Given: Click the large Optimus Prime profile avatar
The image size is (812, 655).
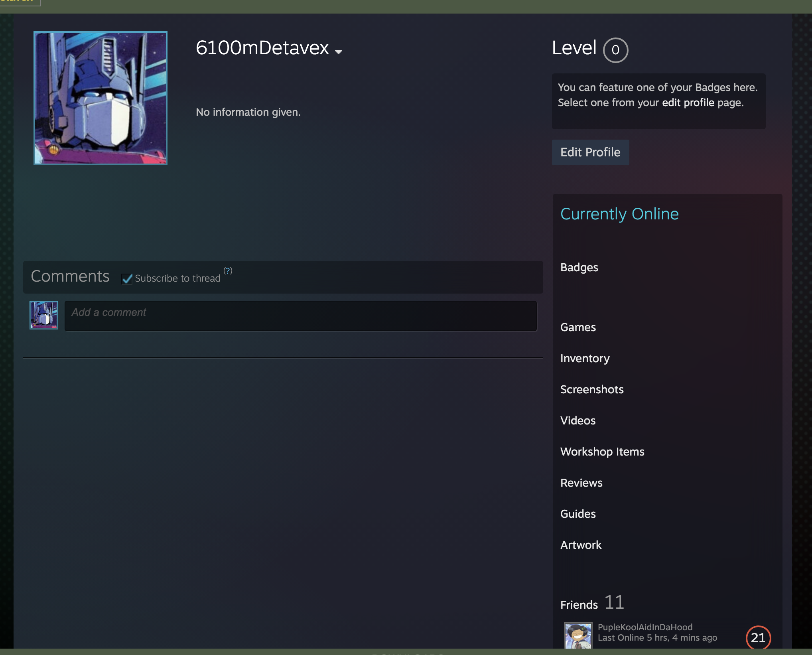Looking at the screenshot, I should 101,98.
